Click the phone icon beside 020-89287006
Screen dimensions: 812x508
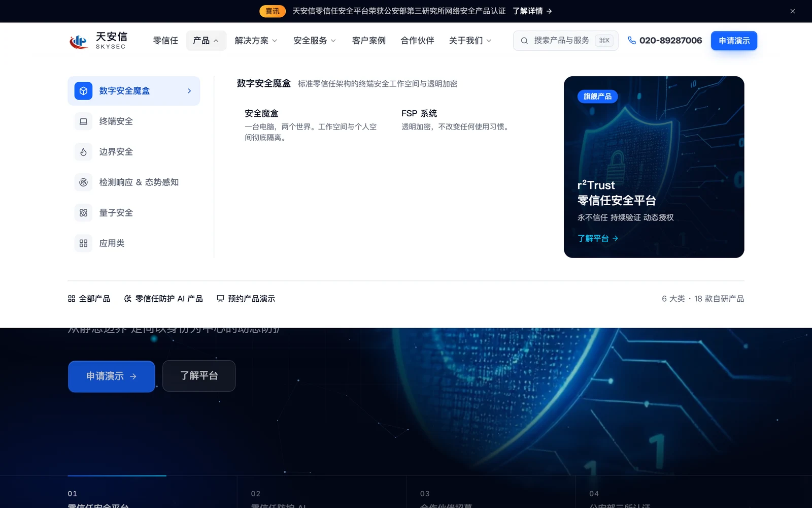(x=632, y=41)
